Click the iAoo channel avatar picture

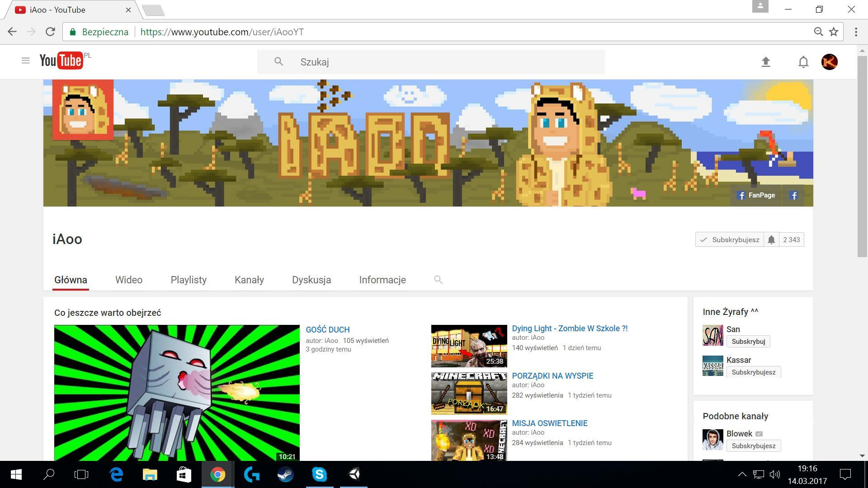pos(83,110)
